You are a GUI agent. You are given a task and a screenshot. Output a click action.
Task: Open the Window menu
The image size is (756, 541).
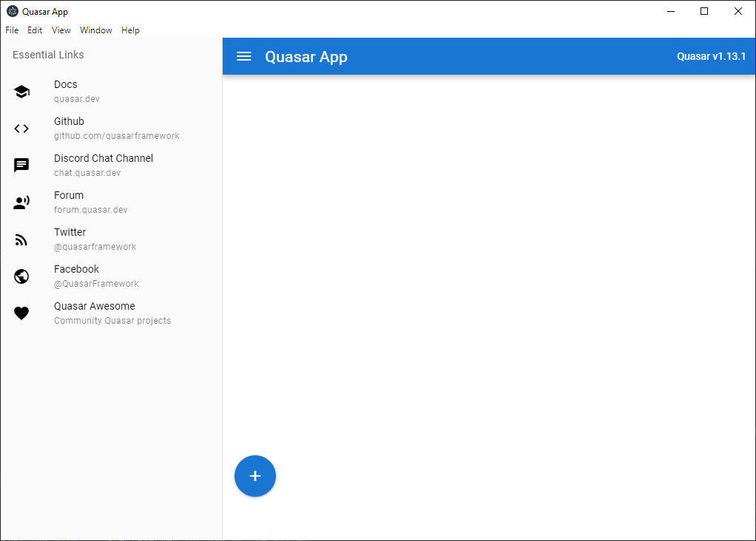pyautogui.click(x=96, y=30)
